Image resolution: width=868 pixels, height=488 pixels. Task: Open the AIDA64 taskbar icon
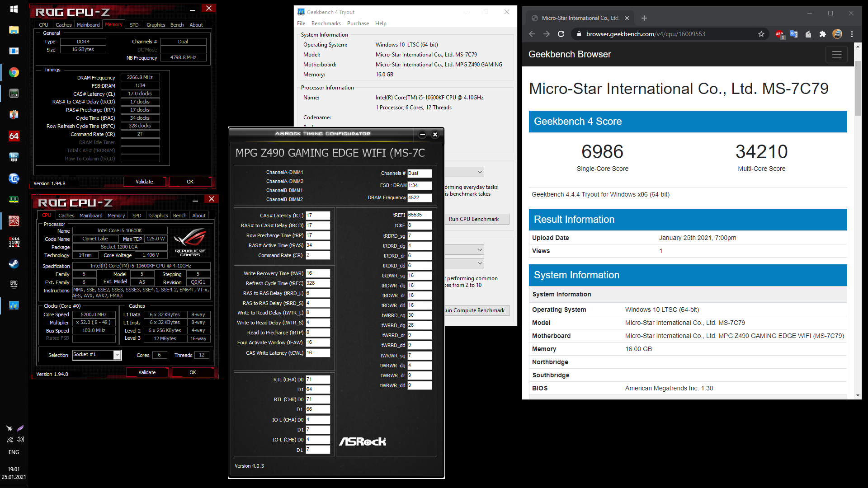click(14, 136)
